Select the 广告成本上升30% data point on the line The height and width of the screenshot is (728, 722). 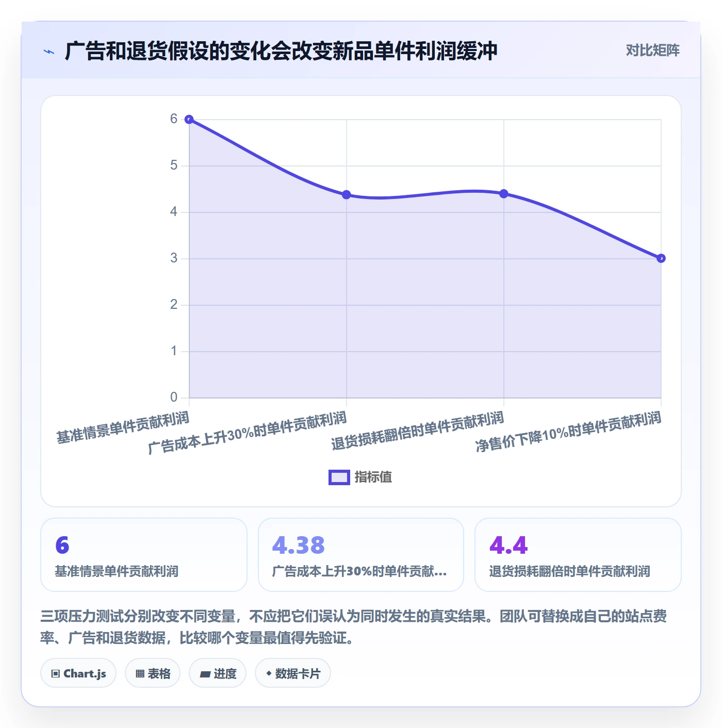(347, 195)
